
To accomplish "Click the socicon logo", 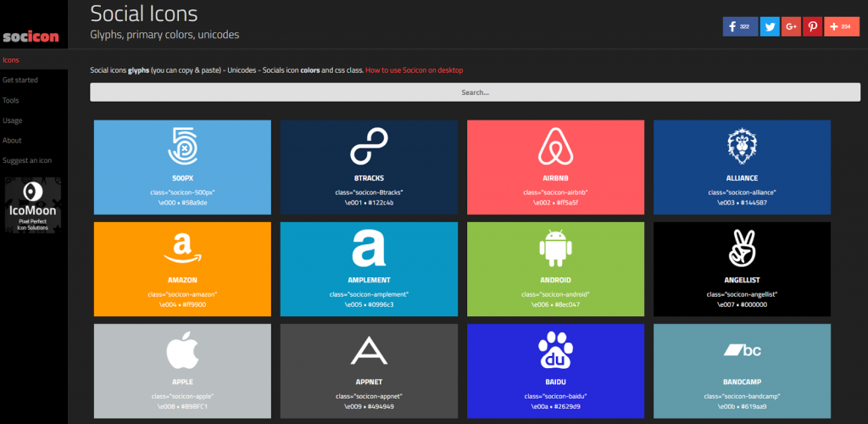I will tap(31, 37).
